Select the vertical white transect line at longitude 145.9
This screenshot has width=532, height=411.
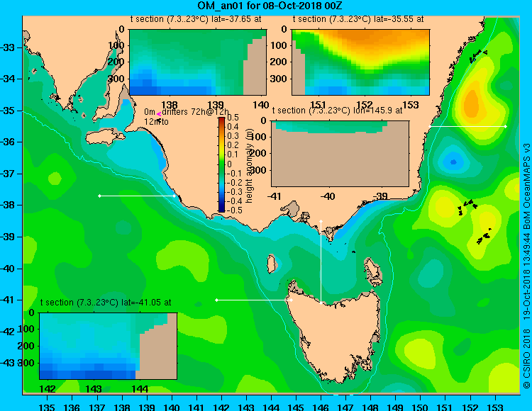[x=321, y=262]
